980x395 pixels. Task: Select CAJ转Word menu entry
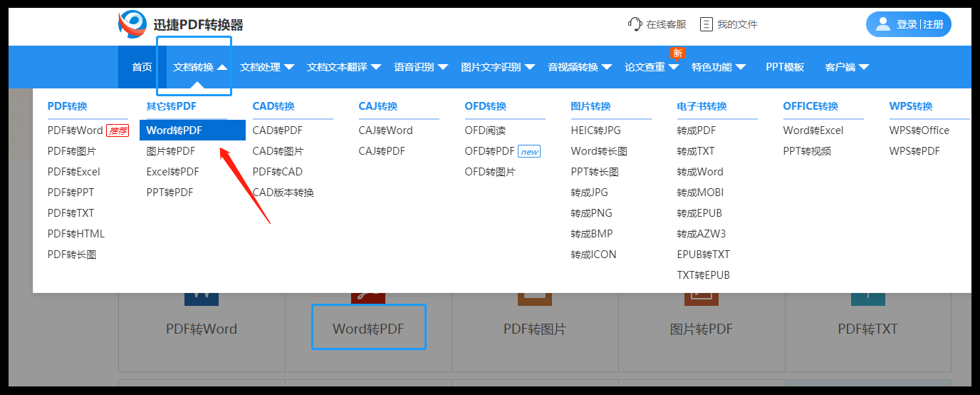pyautogui.click(x=386, y=130)
